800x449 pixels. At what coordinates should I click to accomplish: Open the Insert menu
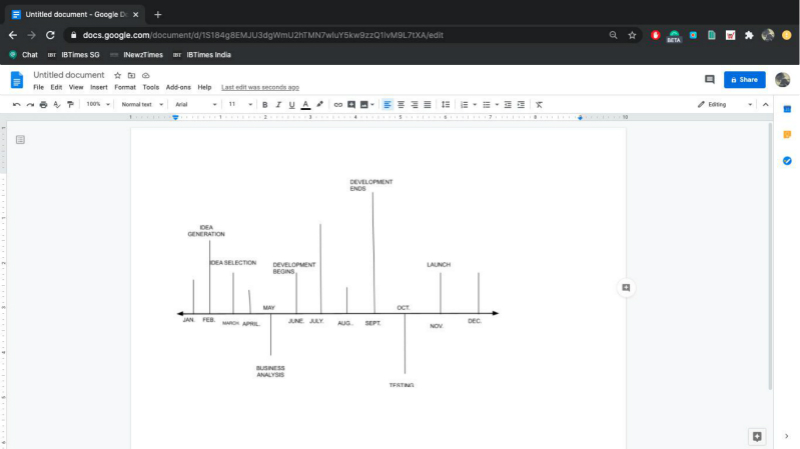[x=99, y=88]
